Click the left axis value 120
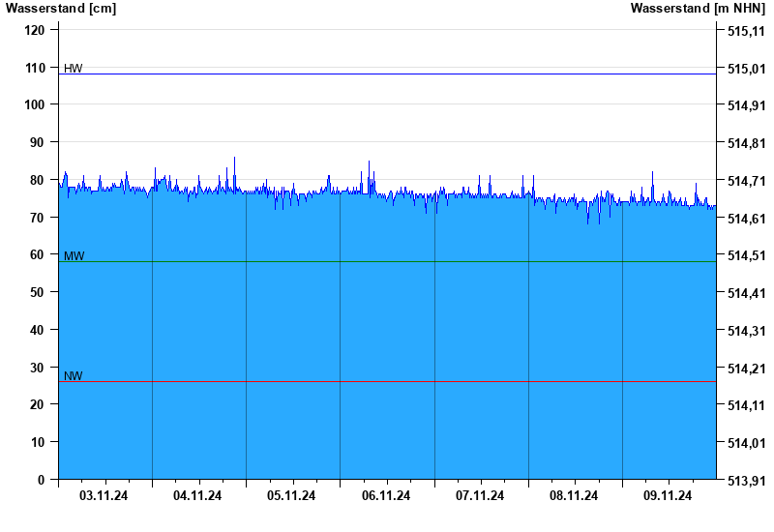 pos(35,30)
